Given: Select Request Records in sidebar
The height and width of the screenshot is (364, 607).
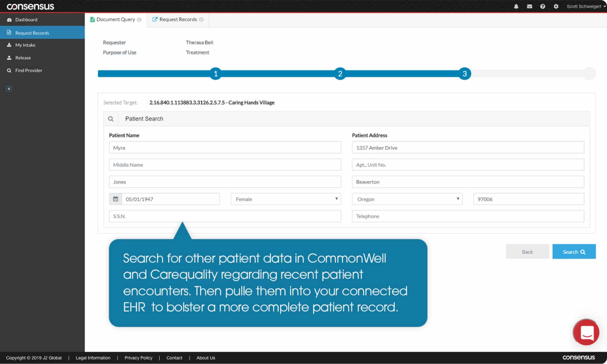Looking at the screenshot, I should [x=42, y=33].
